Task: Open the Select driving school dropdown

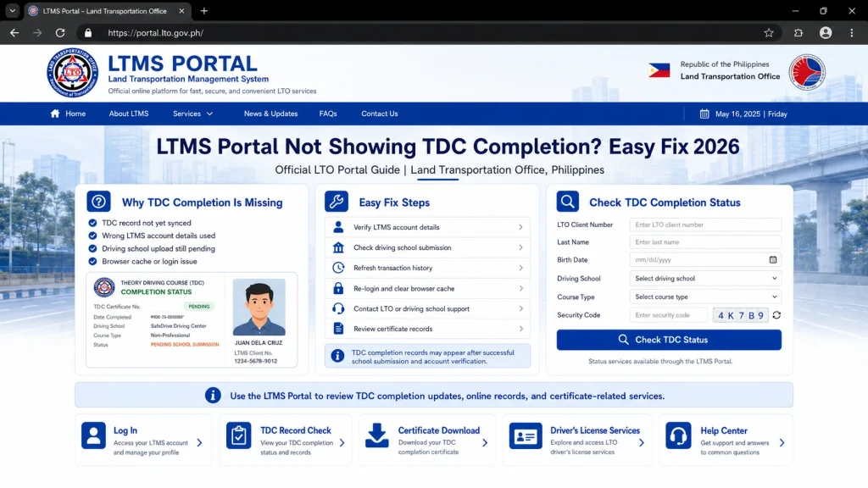Action: click(705, 278)
